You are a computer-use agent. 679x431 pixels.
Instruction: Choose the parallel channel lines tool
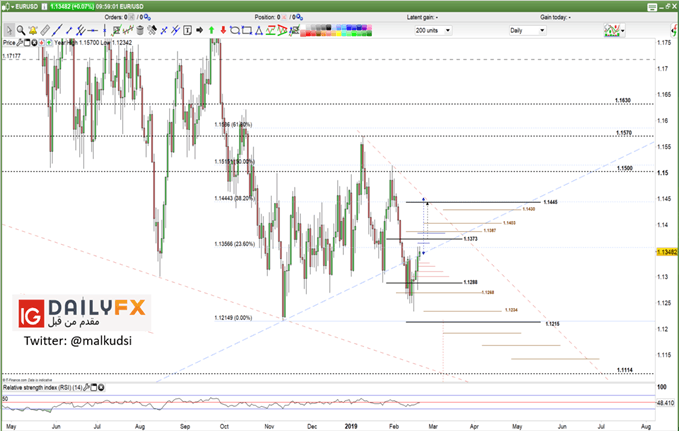click(x=81, y=30)
